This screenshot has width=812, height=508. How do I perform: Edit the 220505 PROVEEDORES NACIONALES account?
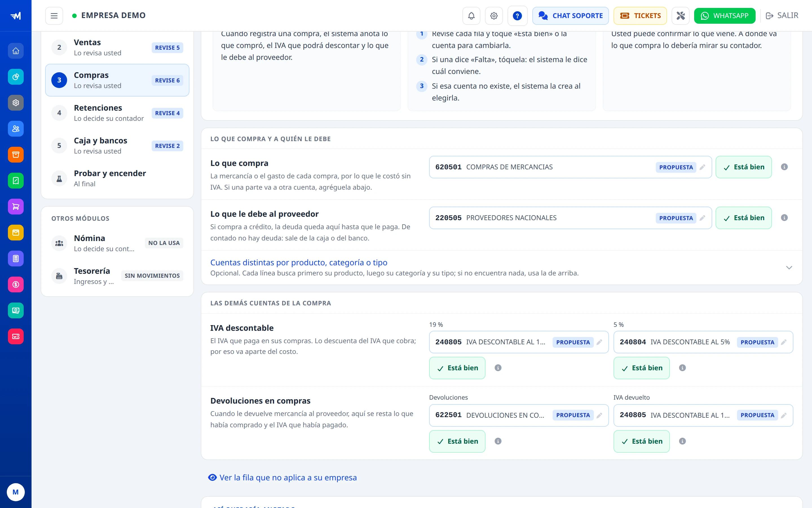click(702, 218)
